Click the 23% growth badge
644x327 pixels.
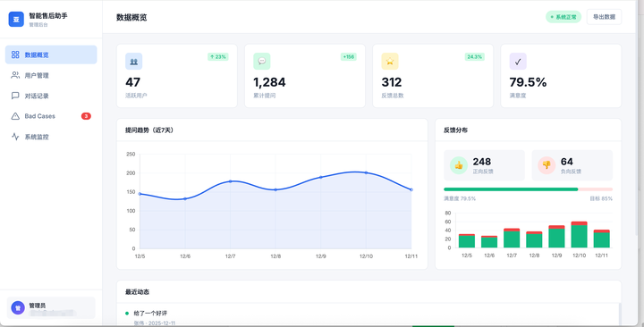(217, 56)
